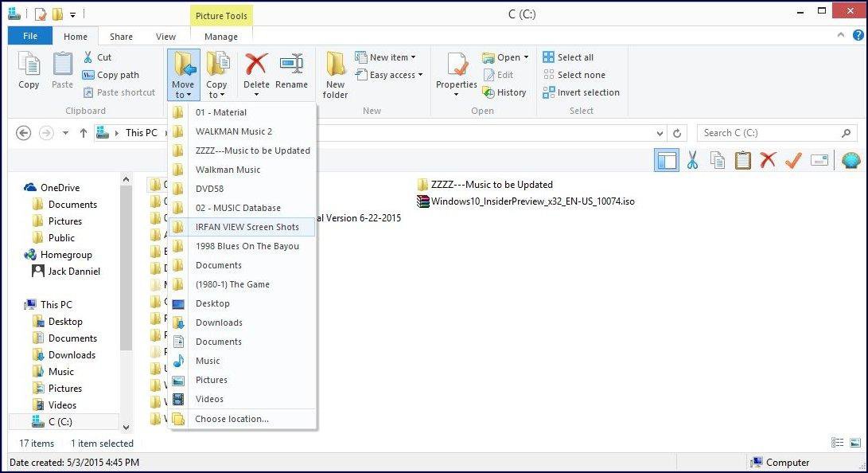Click inside the Search C: box

pyautogui.click(x=764, y=132)
